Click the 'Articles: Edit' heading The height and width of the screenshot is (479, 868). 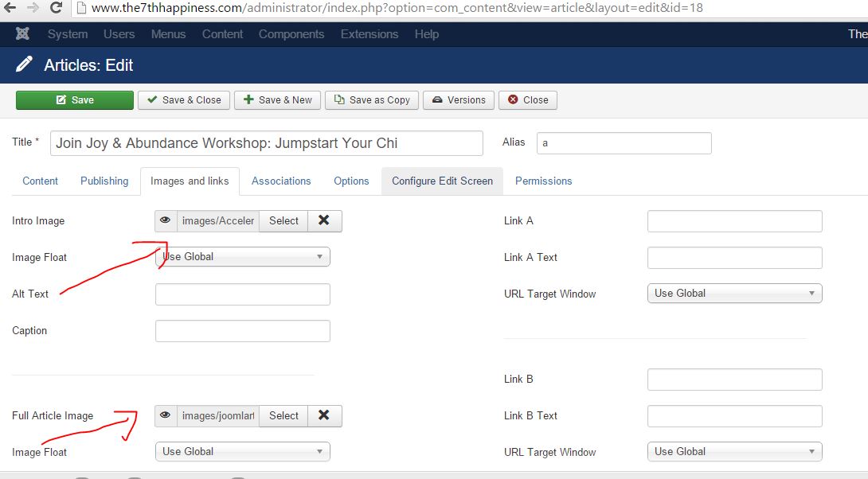point(88,65)
